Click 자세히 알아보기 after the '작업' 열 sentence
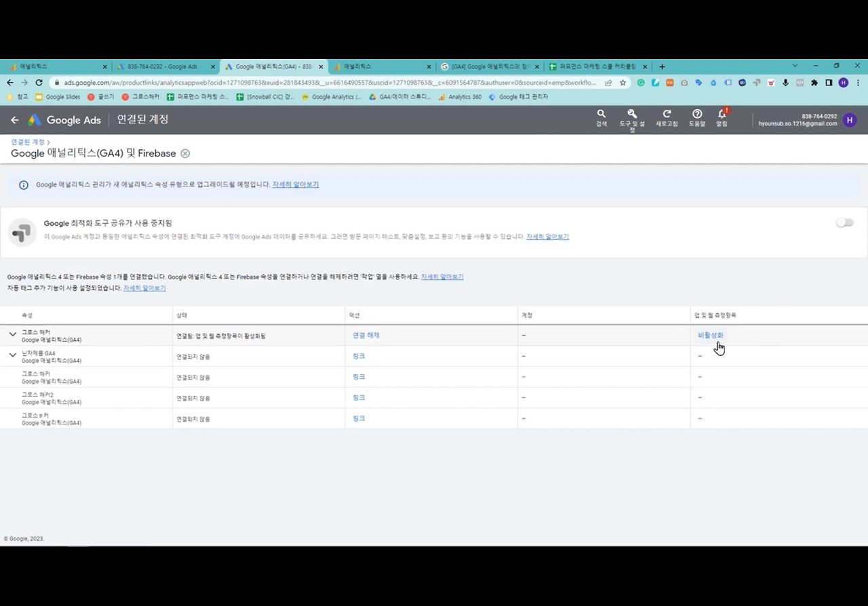Image resolution: width=868 pixels, height=606 pixels. (x=442, y=277)
